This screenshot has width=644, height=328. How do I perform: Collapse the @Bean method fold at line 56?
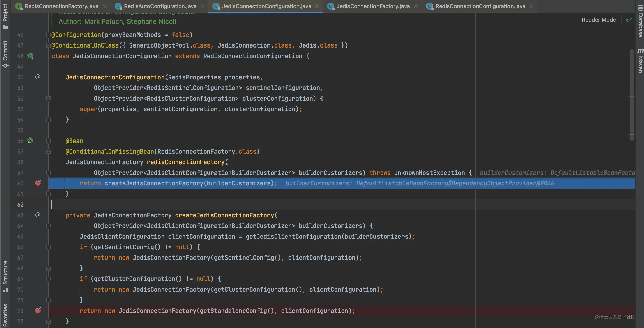[48, 141]
